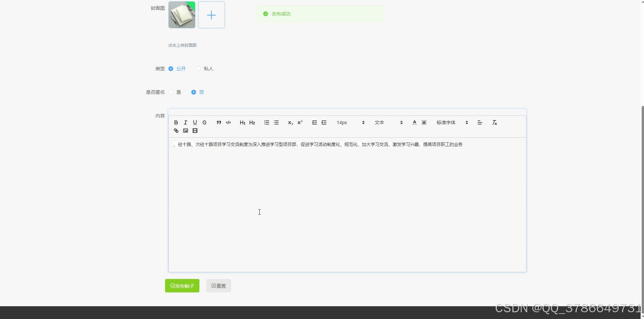Create a bulleted list
Viewport: 644px width, 319px height.
(x=276, y=122)
